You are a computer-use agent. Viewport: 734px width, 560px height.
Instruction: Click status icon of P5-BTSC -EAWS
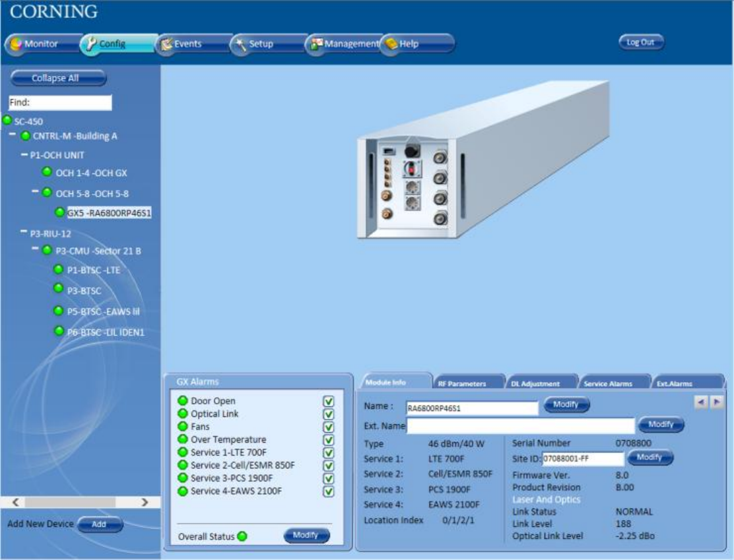(x=59, y=311)
